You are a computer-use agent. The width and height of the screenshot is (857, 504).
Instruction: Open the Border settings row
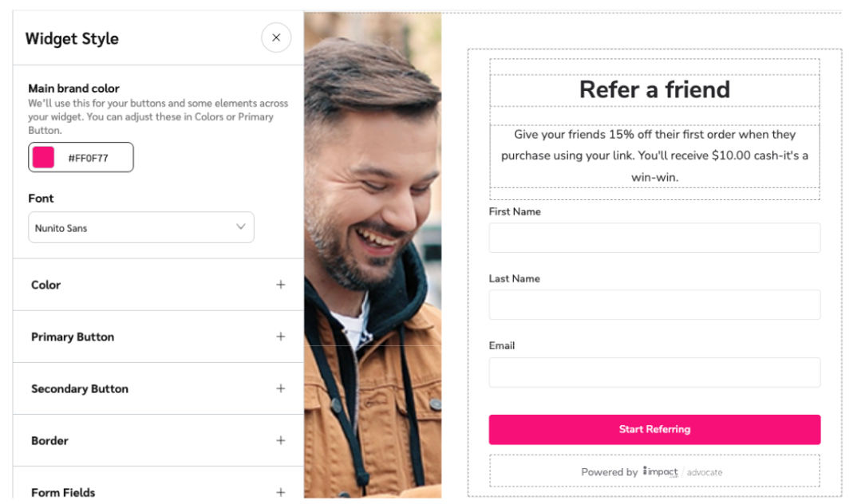[x=158, y=440]
